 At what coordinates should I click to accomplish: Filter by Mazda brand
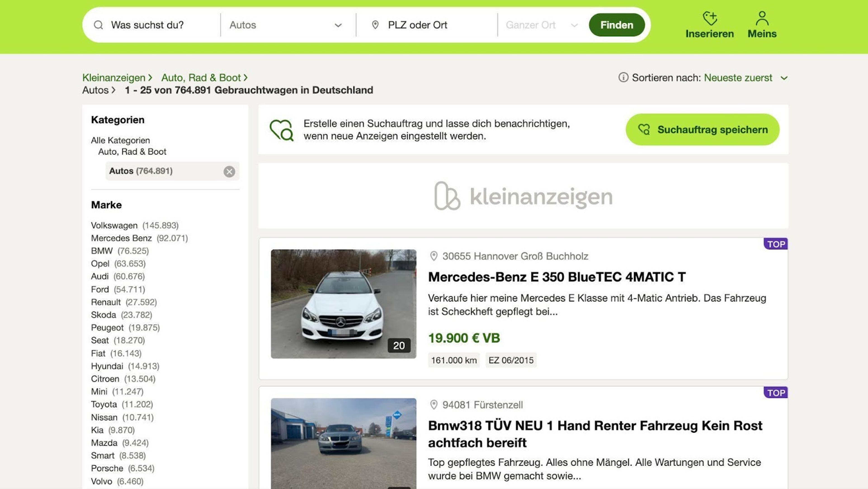(104, 443)
